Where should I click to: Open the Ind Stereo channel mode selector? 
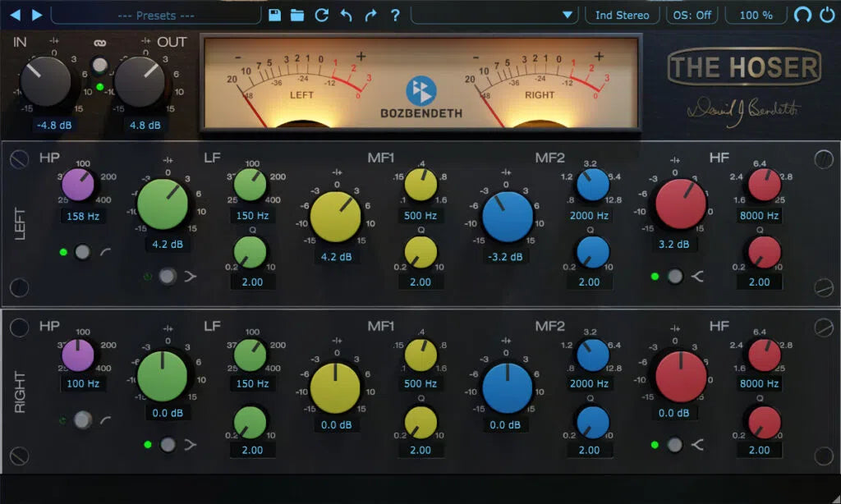[x=622, y=14]
